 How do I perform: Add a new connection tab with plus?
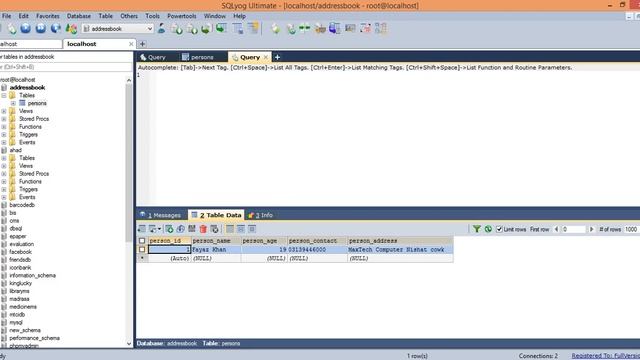(142, 44)
